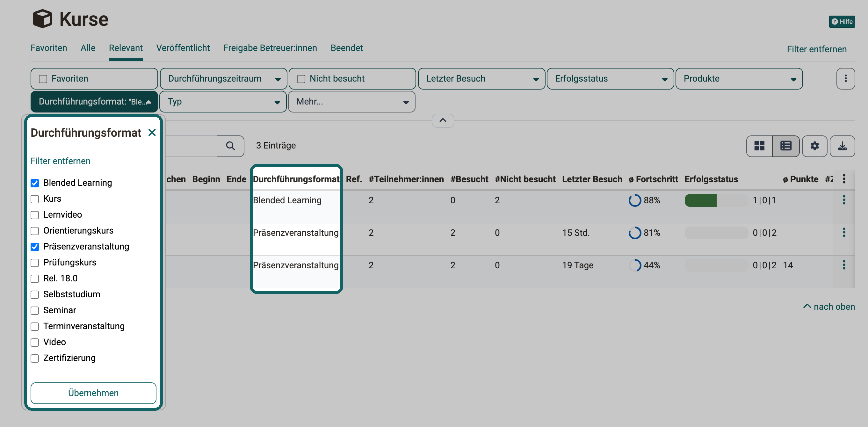Open the Mehr... filter dropdown
Viewport: 868px width, 427px height.
point(352,101)
